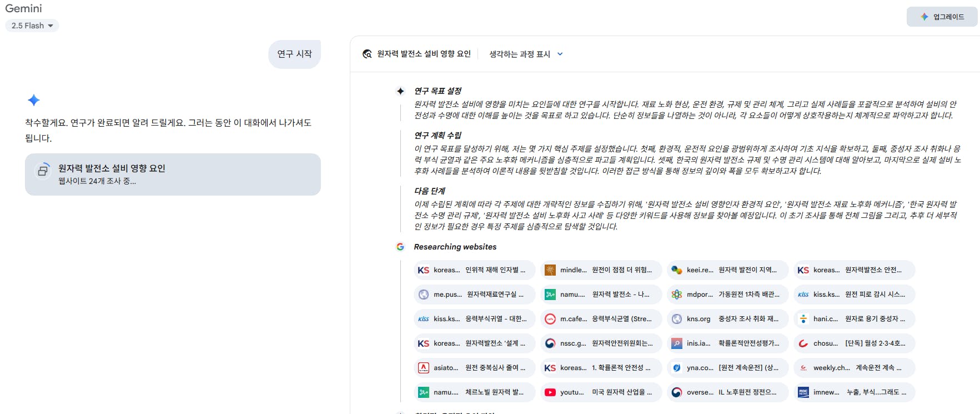Open the kiss.ks chip 응력부식귀열 - 대한
980x414 pixels.
474,319
